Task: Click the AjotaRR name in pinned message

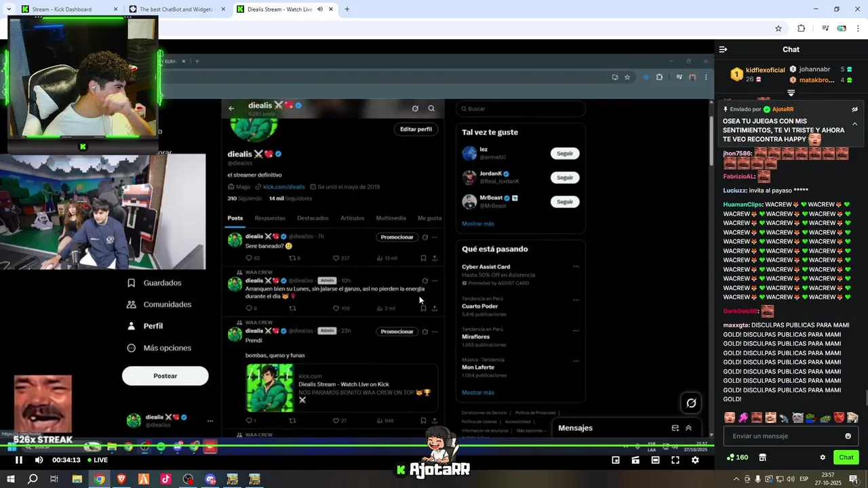Action: click(783, 109)
